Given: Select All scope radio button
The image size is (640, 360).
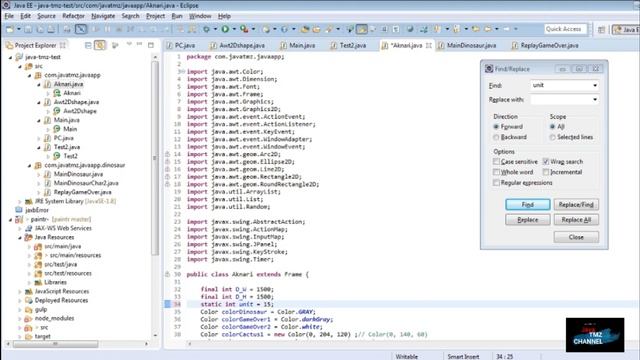Looking at the screenshot, I should (553, 127).
